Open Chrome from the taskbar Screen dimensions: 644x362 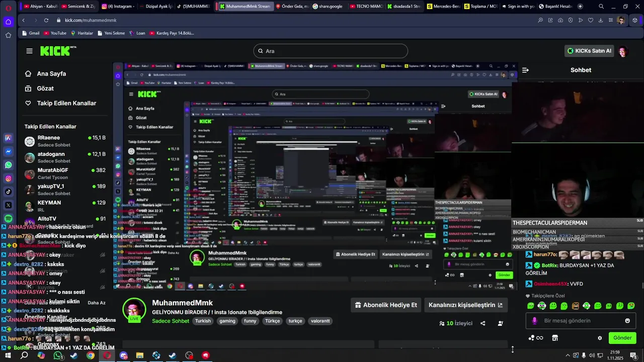[x=91, y=355]
